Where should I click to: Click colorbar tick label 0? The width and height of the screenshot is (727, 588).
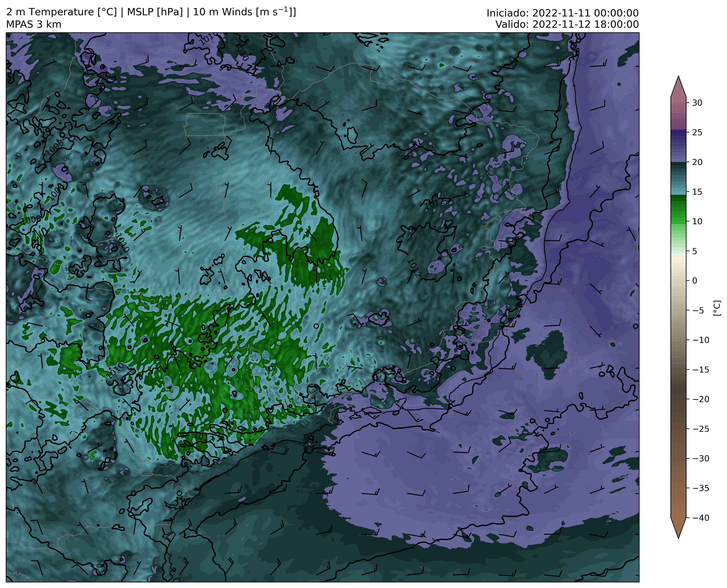click(x=694, y=280)
